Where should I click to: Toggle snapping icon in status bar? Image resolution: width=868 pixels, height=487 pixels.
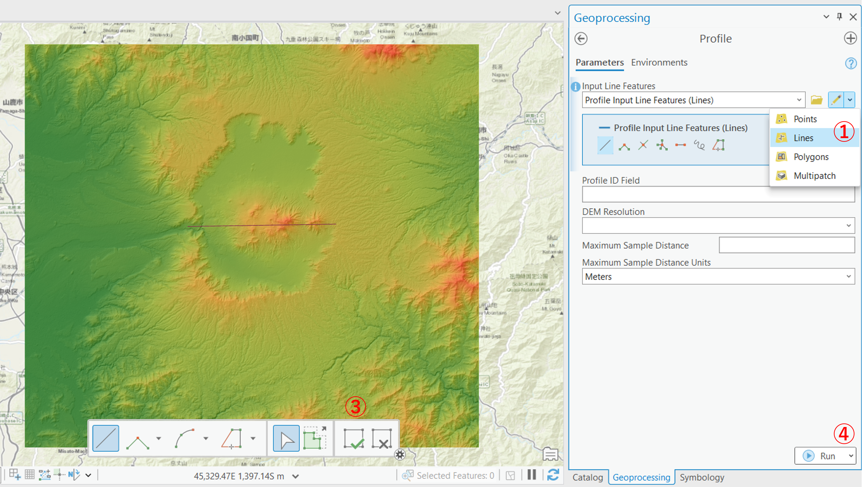[x=44, y=475]
